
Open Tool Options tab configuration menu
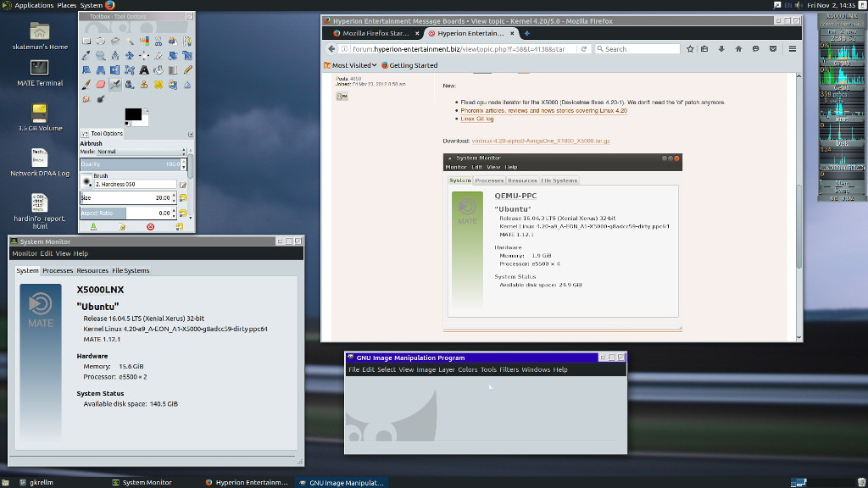click(191, 135)
